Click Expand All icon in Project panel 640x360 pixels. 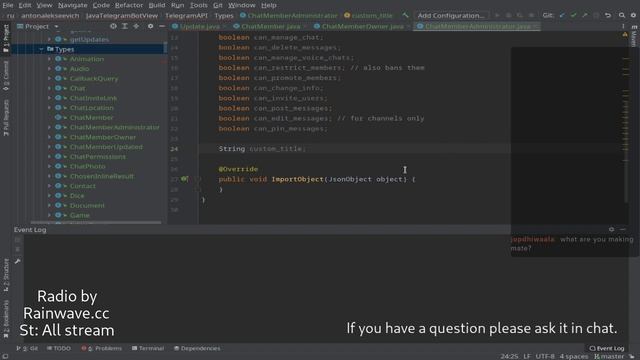[x=124, y=26]
